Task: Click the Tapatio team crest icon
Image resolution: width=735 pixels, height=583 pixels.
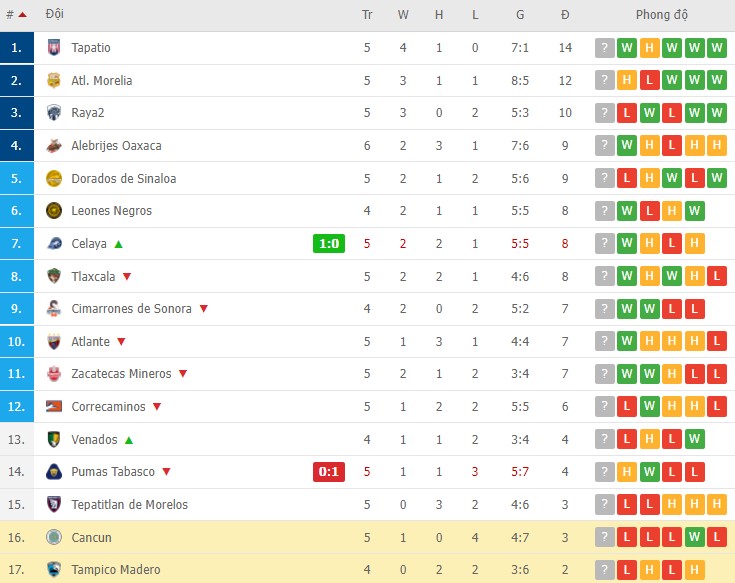Action: point(54,48)
